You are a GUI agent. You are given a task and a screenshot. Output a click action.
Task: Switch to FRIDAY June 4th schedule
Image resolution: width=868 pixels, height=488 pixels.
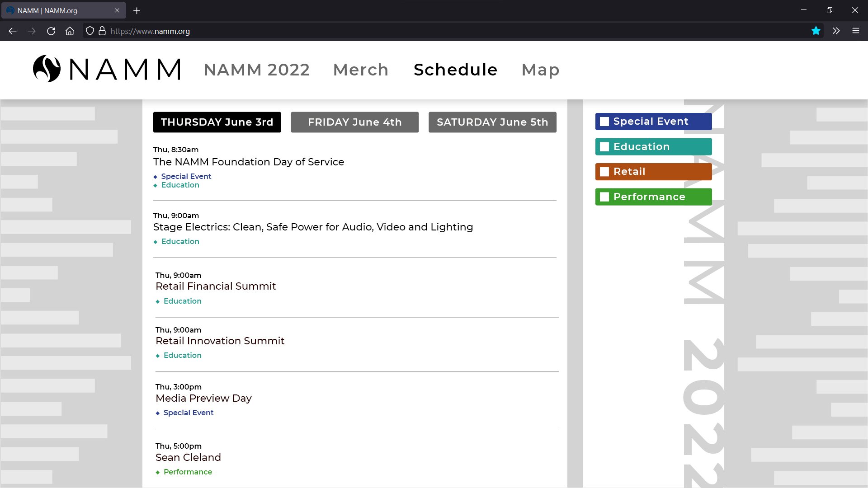point(355,122)
